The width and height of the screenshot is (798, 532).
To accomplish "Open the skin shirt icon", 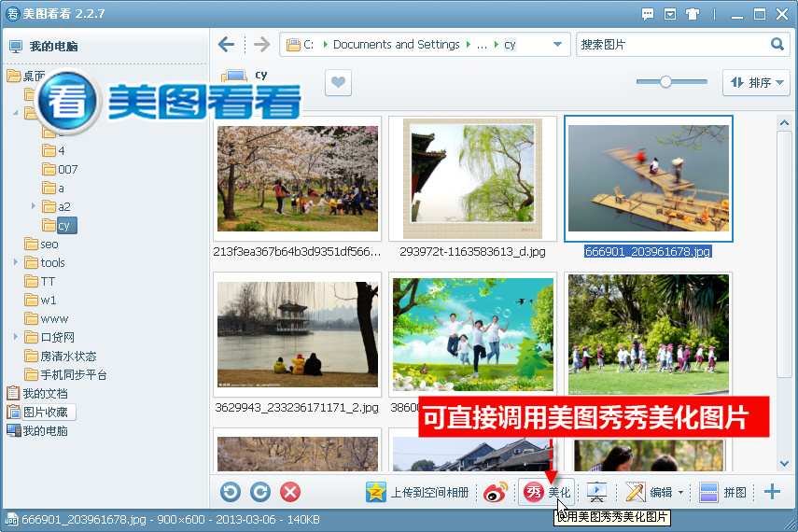I will [x=693, y=14].
